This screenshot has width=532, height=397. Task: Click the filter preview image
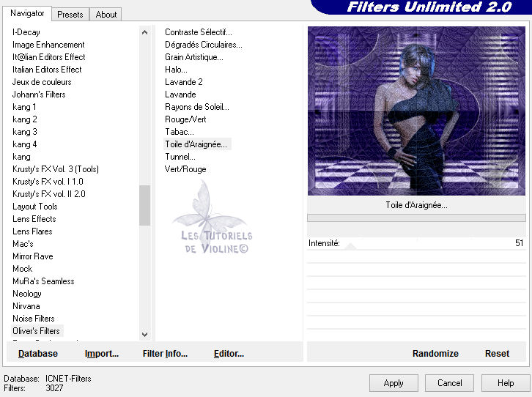coord(416,111)
